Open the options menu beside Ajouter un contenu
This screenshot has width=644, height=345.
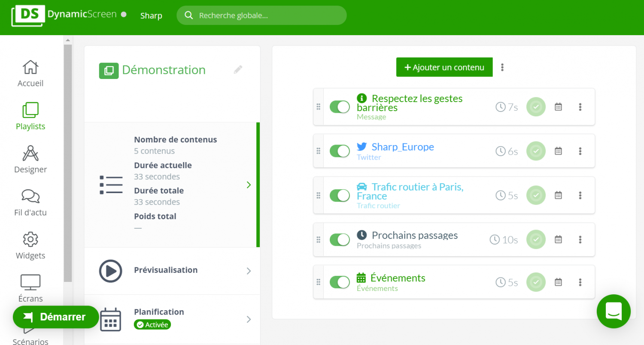[x=502, y=67]
